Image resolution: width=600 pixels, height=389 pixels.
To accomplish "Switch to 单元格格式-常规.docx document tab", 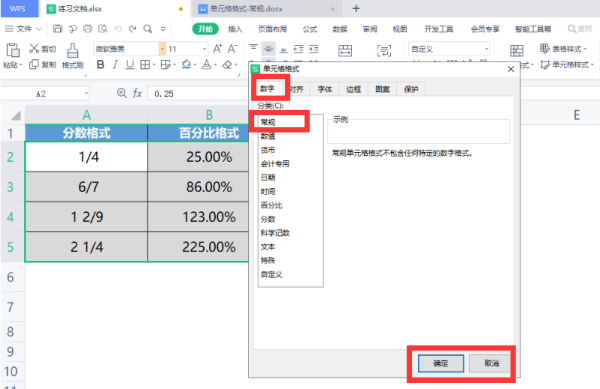I will coord(266,8).
